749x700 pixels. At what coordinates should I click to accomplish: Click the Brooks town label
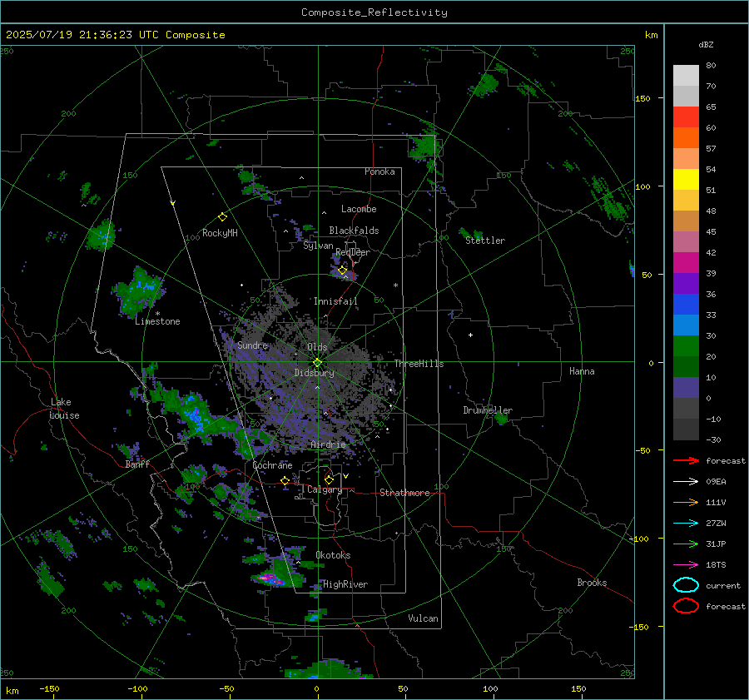[592, 583]
